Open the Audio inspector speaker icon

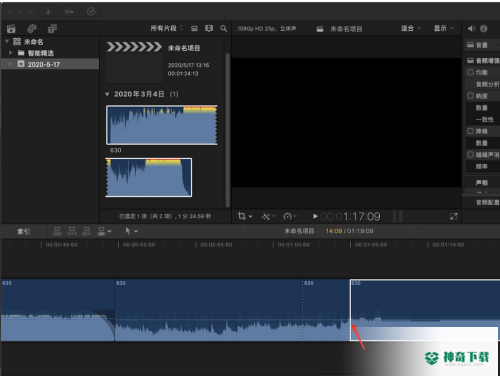(471, 29)
